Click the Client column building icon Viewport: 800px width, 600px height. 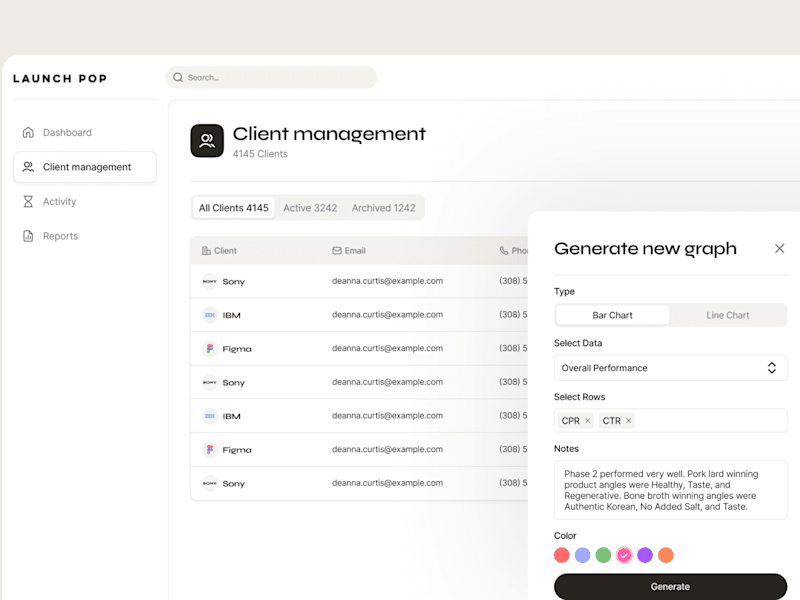[206, 251]
